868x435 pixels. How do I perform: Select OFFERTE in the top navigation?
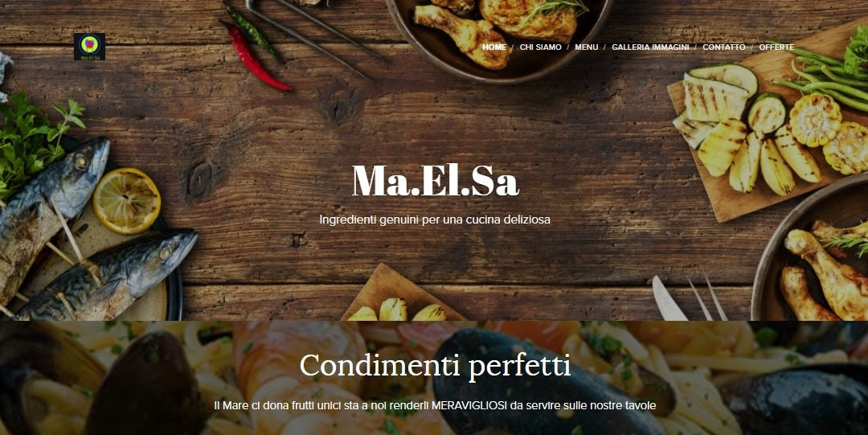[x=776, y=47]
